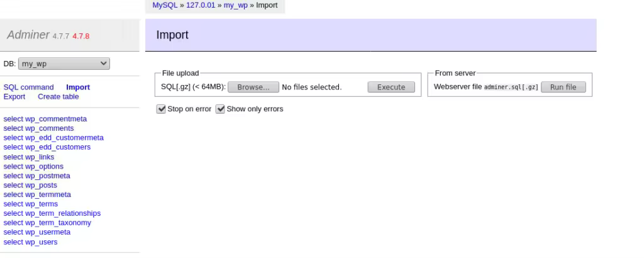644x258 pixels.
Task: Click "select" beside wp_edd_customermeta
Action: coord(13,138)
